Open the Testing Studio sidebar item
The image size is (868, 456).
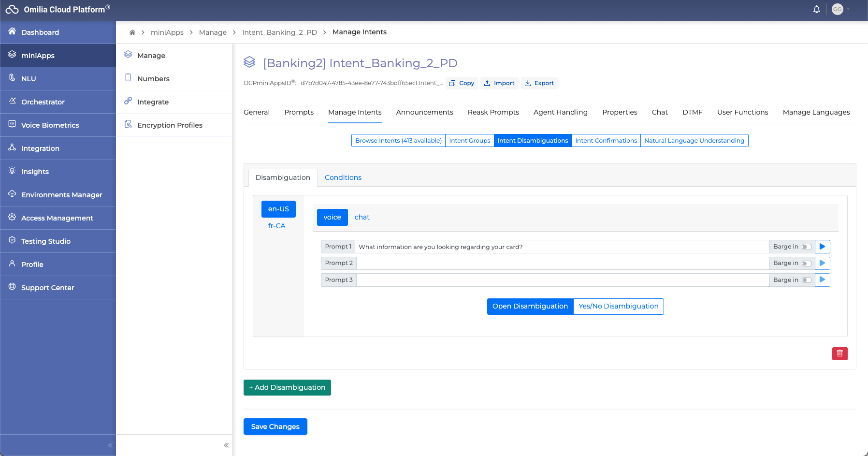point(46,241)
